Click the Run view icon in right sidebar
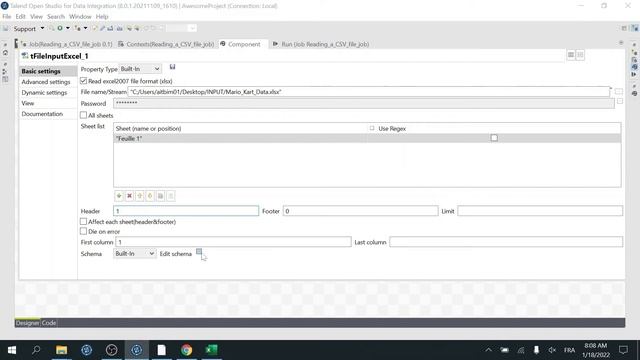Viewport: 640px width, 360px height. tap(634, 74)
